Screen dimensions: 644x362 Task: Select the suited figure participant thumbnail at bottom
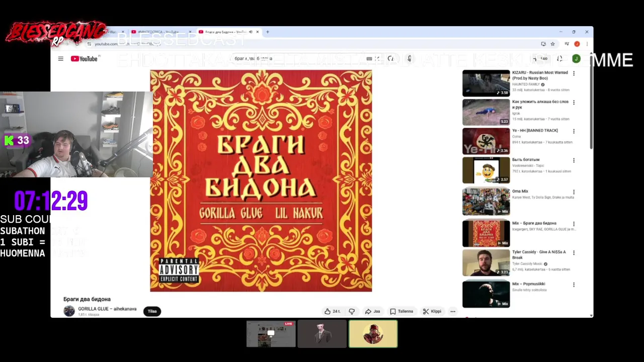[322, 334]
